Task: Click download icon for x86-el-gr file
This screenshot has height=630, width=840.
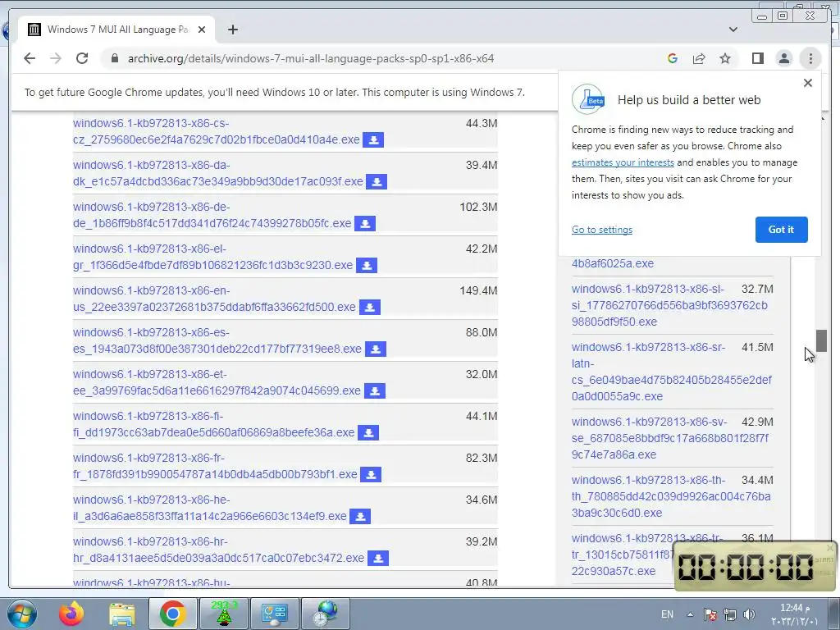Action: click(367, 265)
